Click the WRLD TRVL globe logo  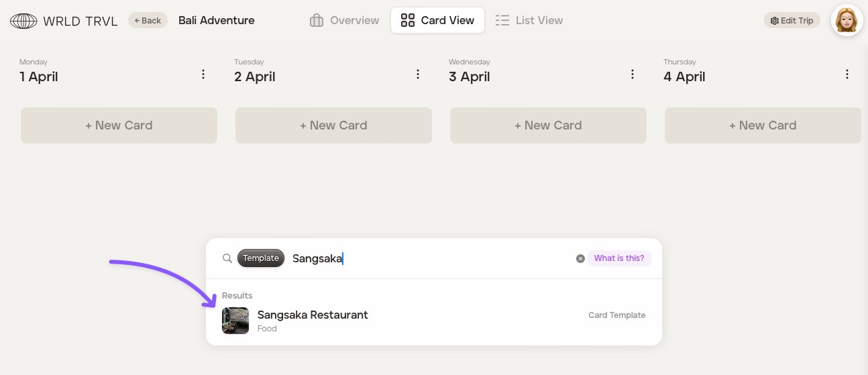23,21
